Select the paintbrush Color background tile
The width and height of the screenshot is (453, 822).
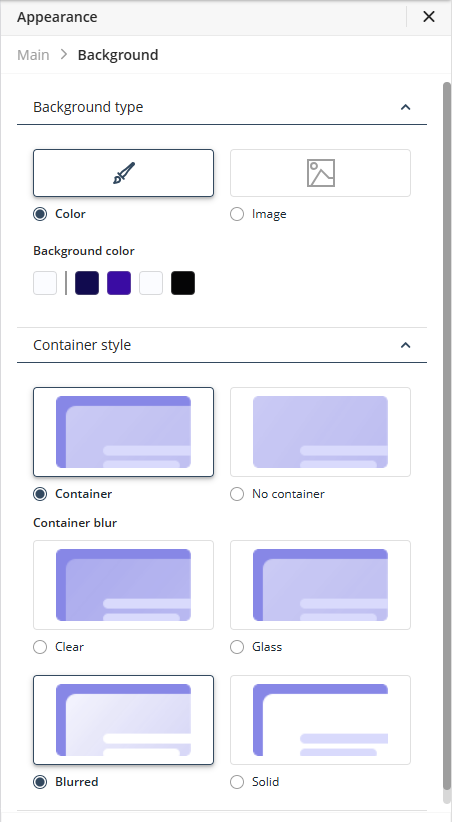123,173
